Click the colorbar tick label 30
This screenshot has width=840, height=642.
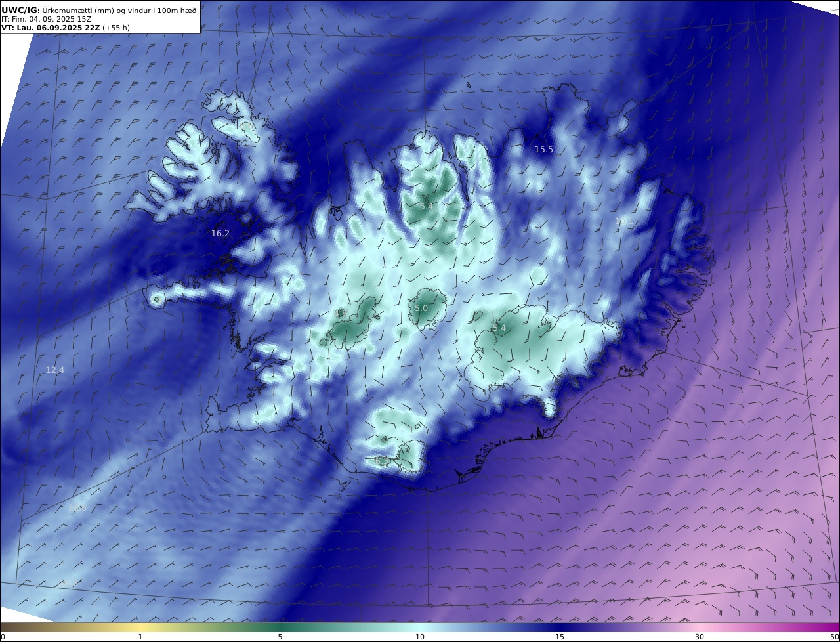700,637
